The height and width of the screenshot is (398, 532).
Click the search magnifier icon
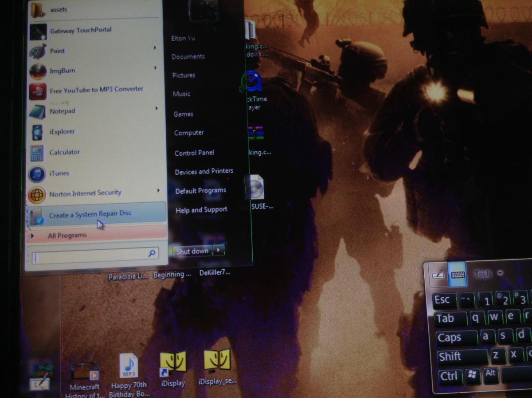coord(152,253)
